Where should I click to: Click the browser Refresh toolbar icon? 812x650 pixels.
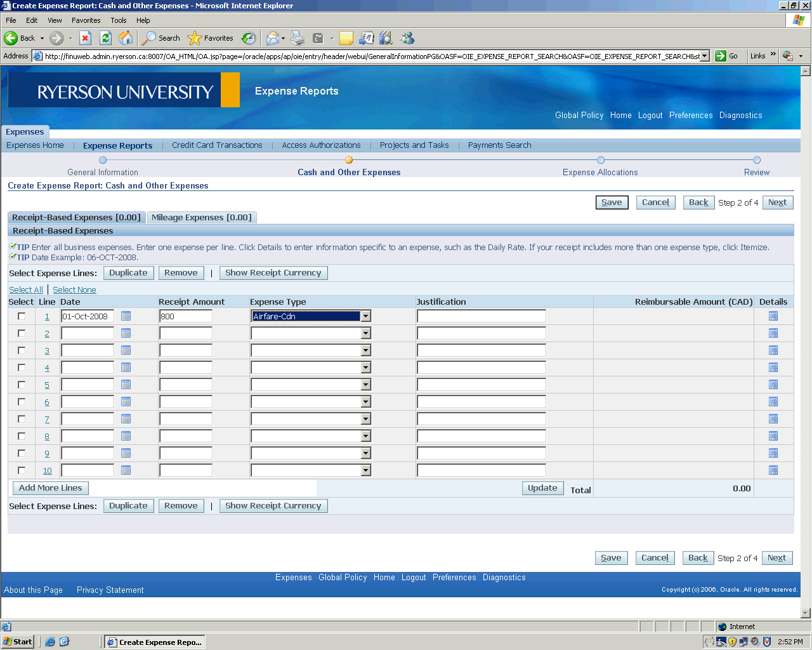106,38
